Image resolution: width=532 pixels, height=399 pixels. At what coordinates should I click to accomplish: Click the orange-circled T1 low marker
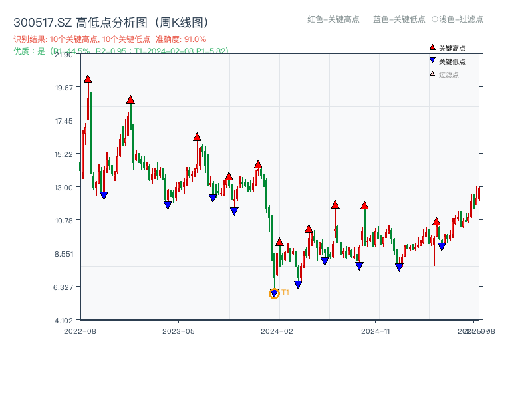pos(274,293)
